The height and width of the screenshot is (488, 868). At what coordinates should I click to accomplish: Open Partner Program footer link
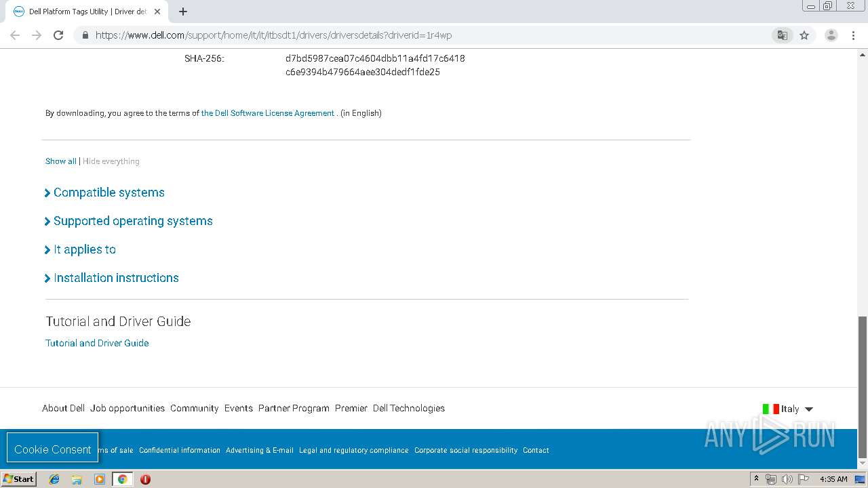pos(294,408)
